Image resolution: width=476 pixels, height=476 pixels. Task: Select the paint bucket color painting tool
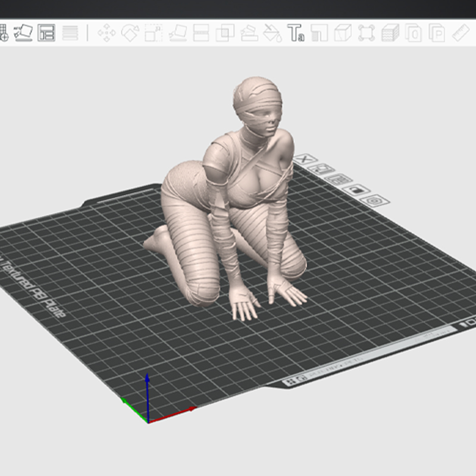click(273, 33)
